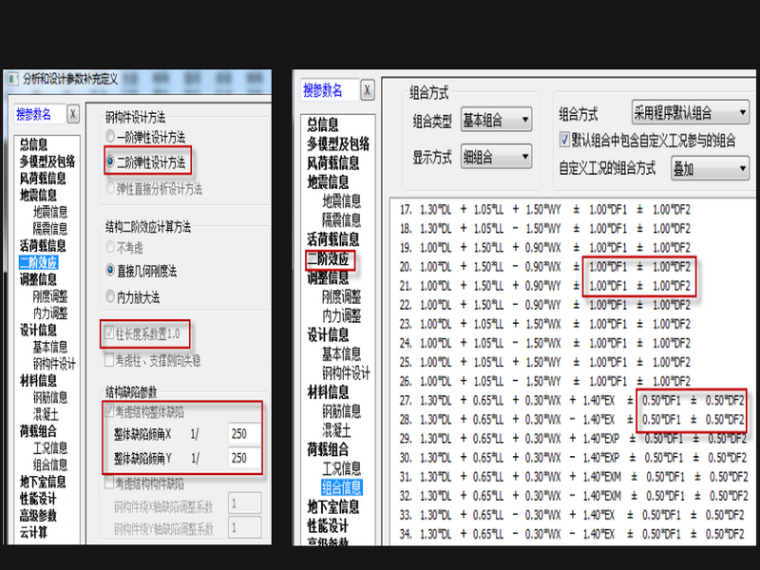
Task: Open 组合信息 in right dialog tree
Action: pyautogui.click(x=342, y=486)
